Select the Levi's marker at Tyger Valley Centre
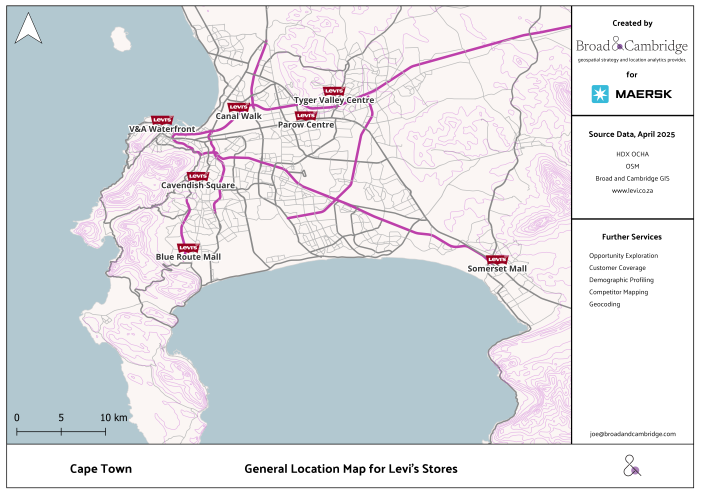702x496 pixels. coord(334,91)
